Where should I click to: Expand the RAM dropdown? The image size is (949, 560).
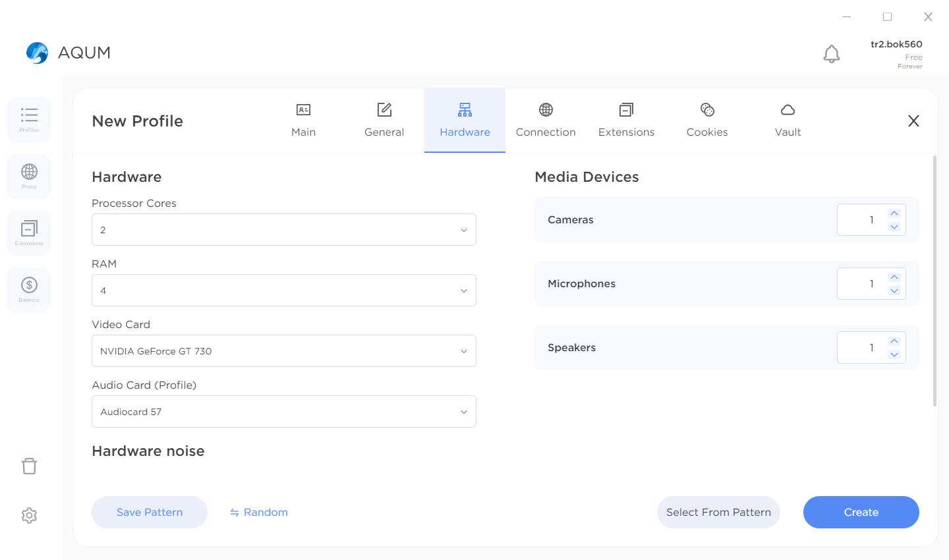[284, 291]
